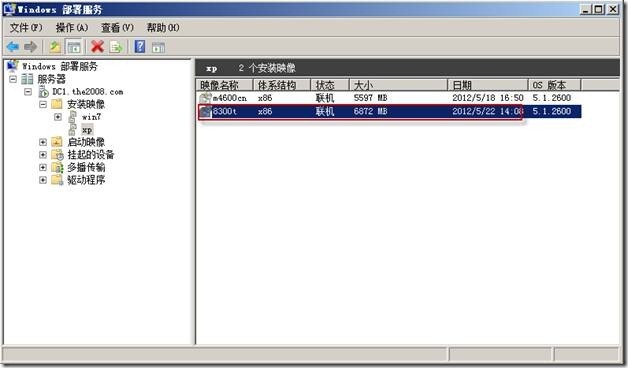Image resolution: width=628 pixels, height=368 pixels.
Task: Select 挂起的设备 label in tree
Action: pos(91,155)
